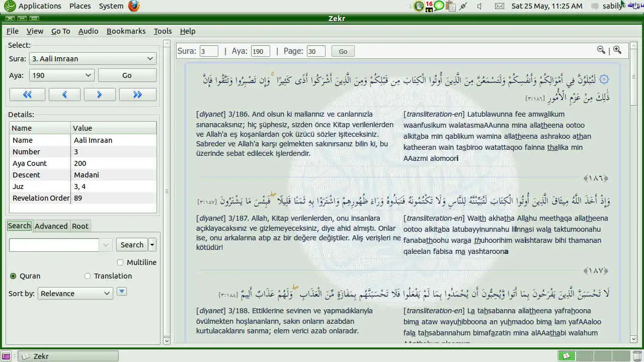Open the Tools menu
This screenshot has height=362, width=644.
tap(163, 31)
